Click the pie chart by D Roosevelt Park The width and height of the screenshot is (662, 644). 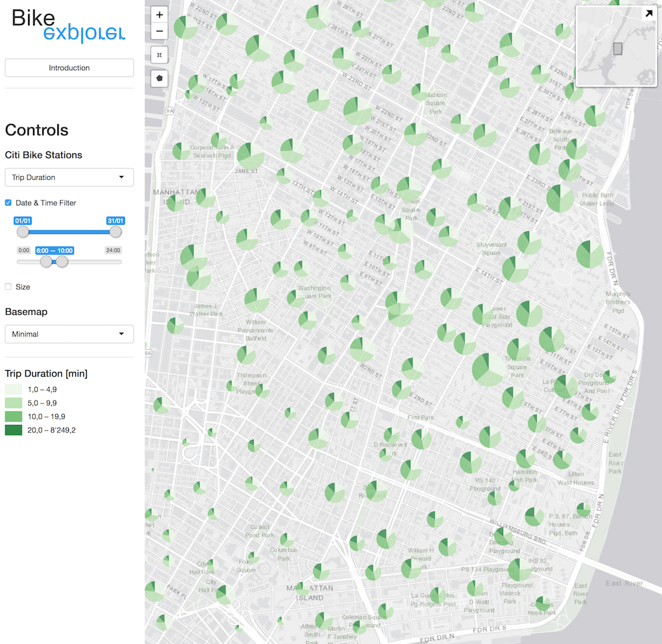tap(392, 435)
